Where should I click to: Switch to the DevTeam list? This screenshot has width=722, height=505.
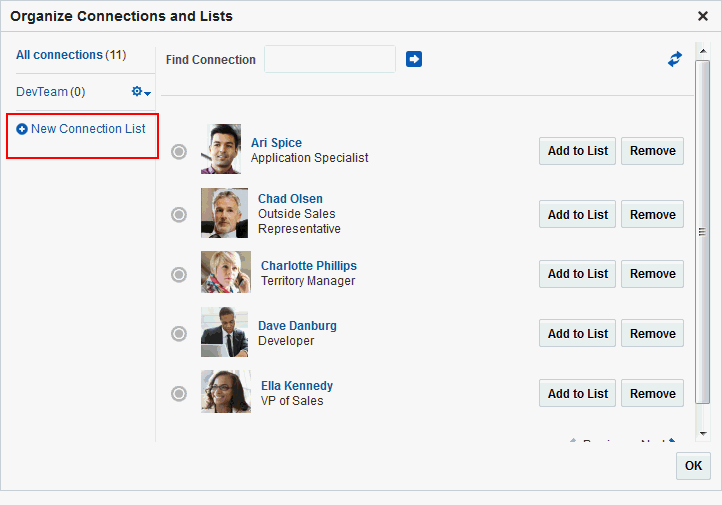[x=42, y=92]
